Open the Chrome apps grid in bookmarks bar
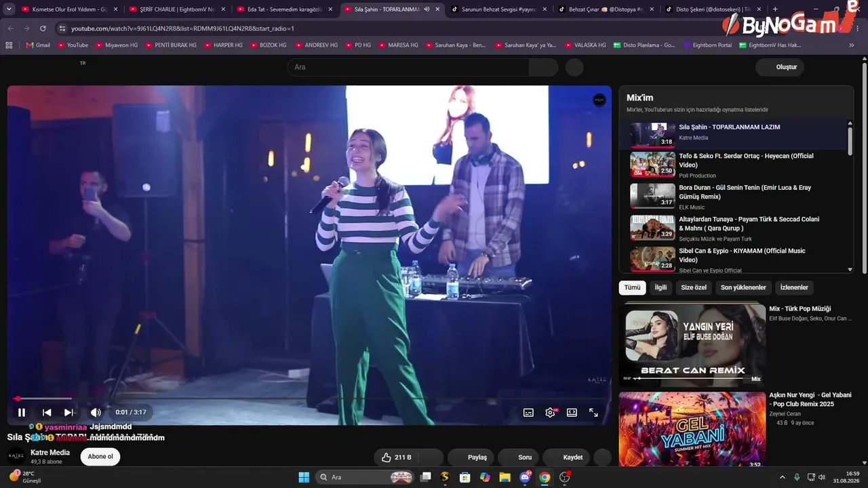 [9, 45]
